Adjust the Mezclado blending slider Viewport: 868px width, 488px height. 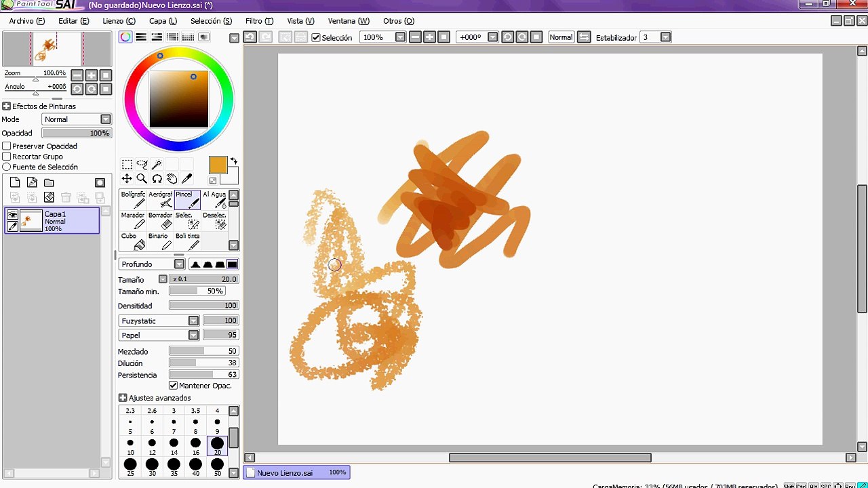[203, 351]
